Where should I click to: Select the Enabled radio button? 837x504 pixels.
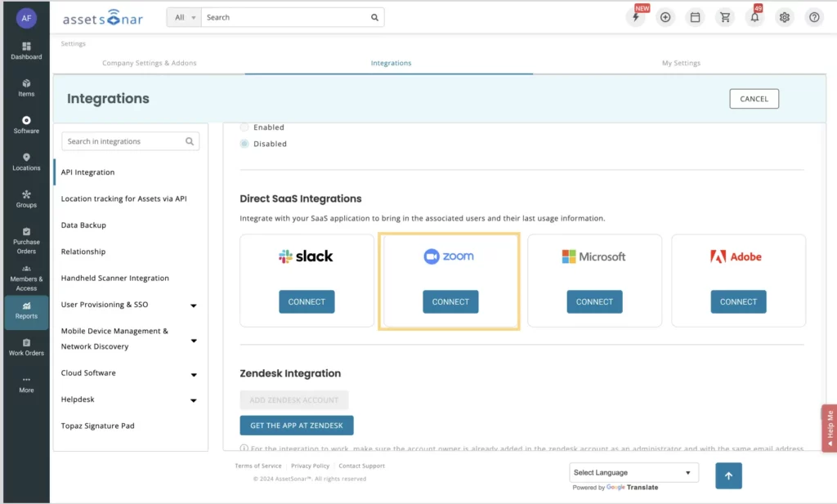tap(244, 127)
